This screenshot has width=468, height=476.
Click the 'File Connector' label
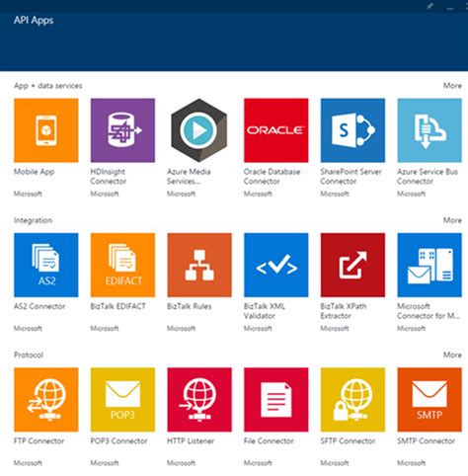click(269, 441)
